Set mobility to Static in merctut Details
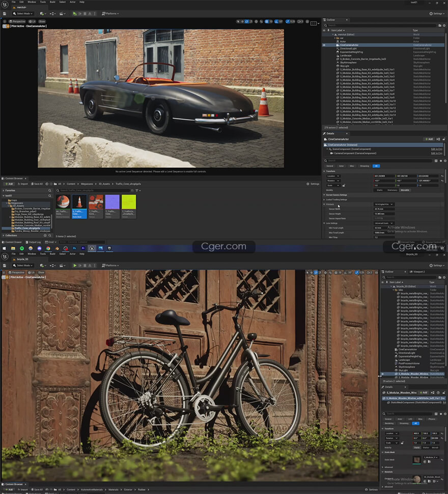This screenshot has width=448, height=494. click(380, 190)
